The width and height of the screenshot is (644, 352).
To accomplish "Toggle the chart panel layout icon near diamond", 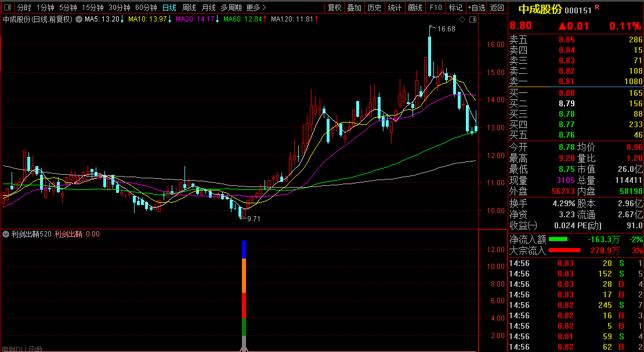I will 472,19.
